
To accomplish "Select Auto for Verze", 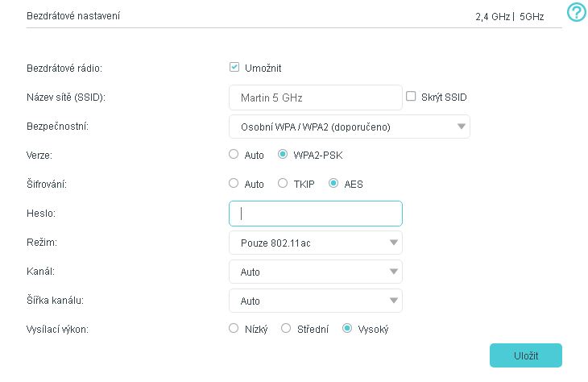I will [234, 154].
